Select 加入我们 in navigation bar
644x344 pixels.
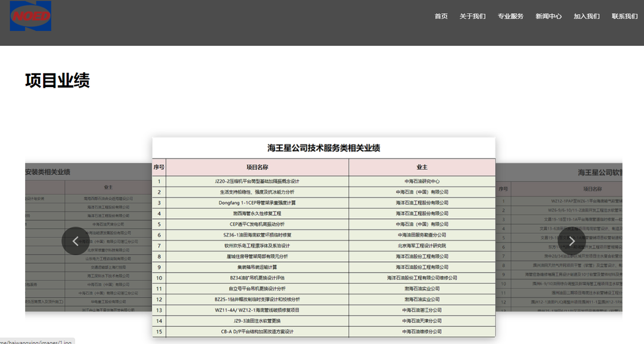pyautogui.click(x=586, y=16)
